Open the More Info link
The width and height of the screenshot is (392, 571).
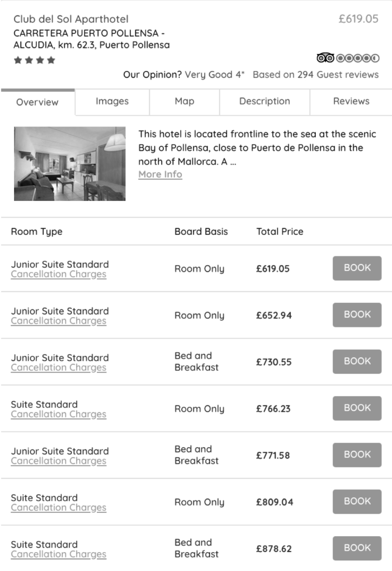tap(160, 174)
